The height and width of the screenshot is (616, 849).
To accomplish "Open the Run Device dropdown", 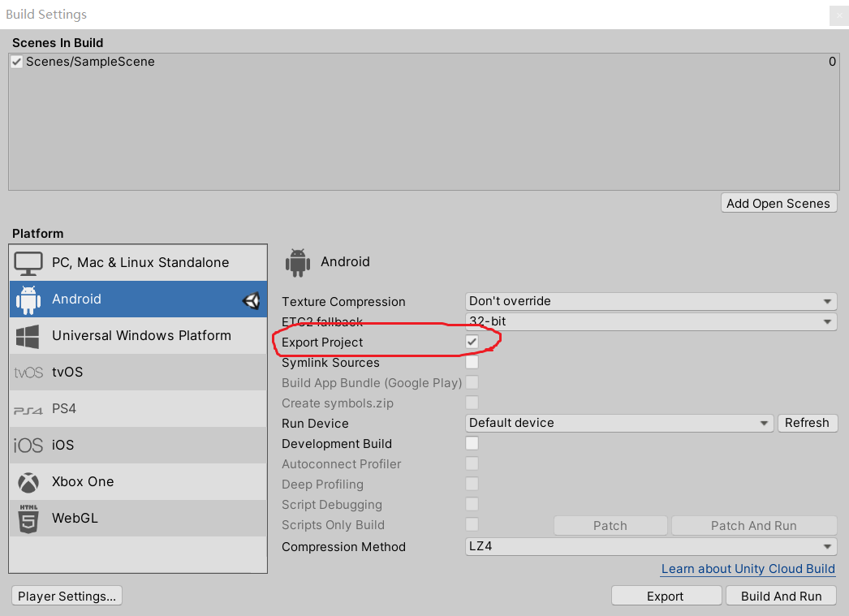I will pyautogui.click(x=618, y=423).
